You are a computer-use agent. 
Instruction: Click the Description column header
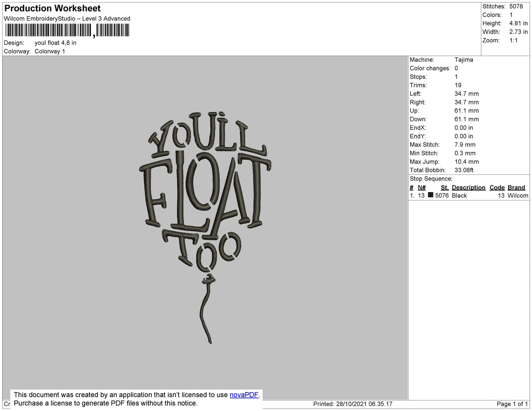tap(469, 187)
